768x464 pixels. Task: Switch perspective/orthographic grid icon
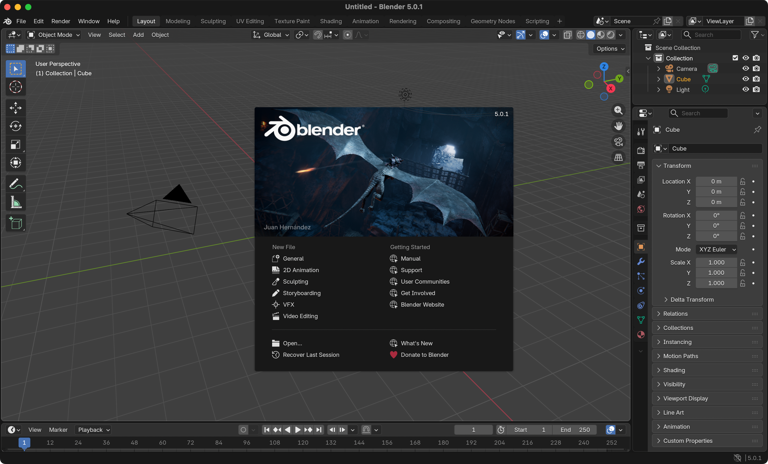pos(619,157)
